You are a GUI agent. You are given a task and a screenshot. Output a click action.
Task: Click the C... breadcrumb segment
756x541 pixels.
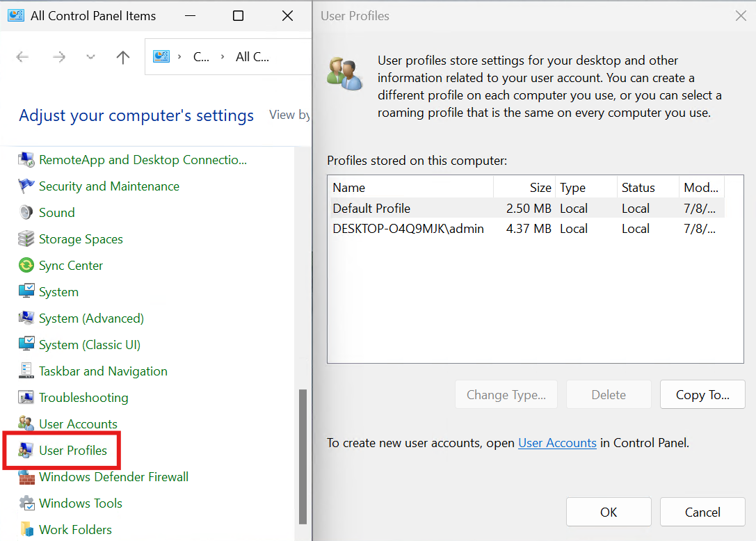click(x=201, y=57)
